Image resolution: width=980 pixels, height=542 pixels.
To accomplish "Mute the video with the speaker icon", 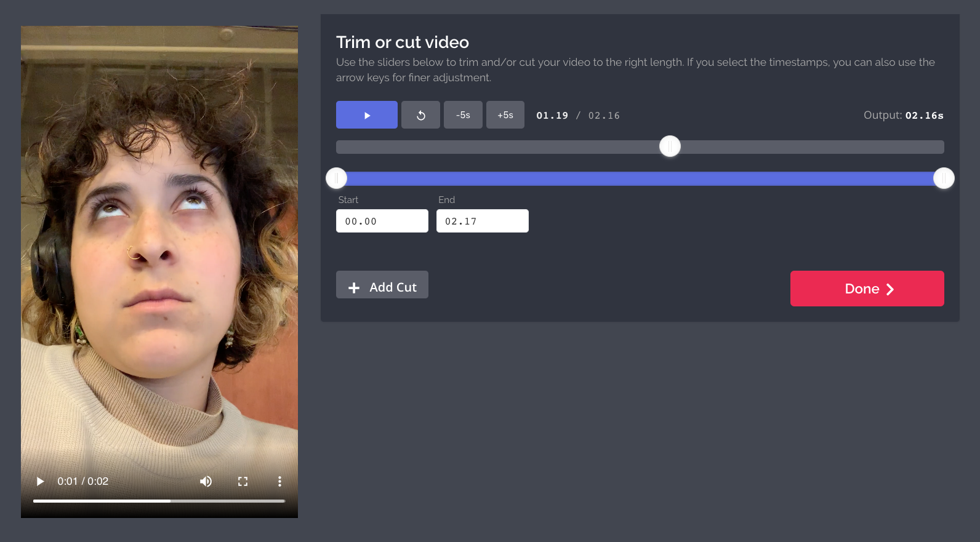I will coord(206,481).
